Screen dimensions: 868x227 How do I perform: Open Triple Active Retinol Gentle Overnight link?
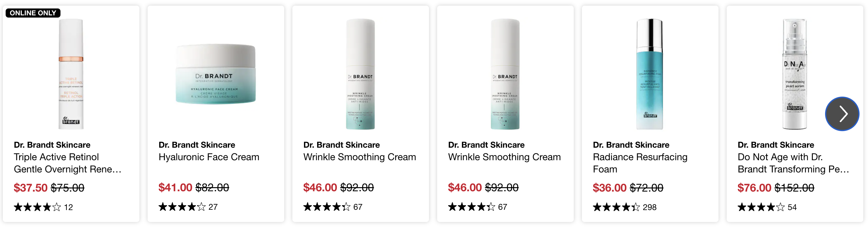(67, 163)
